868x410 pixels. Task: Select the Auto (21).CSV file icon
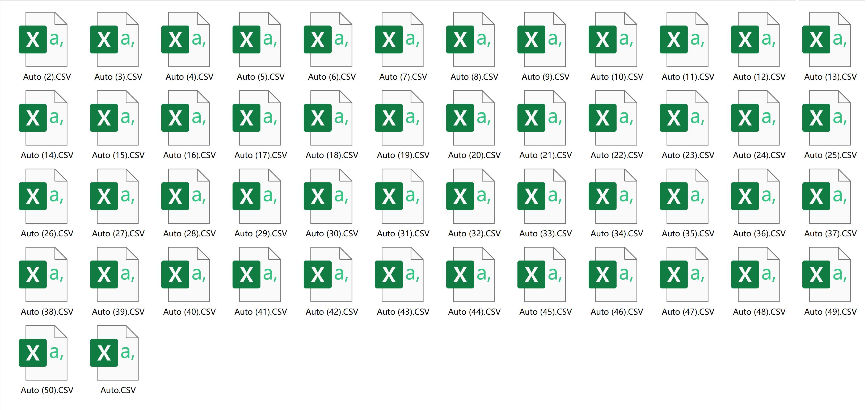(542, 118)
